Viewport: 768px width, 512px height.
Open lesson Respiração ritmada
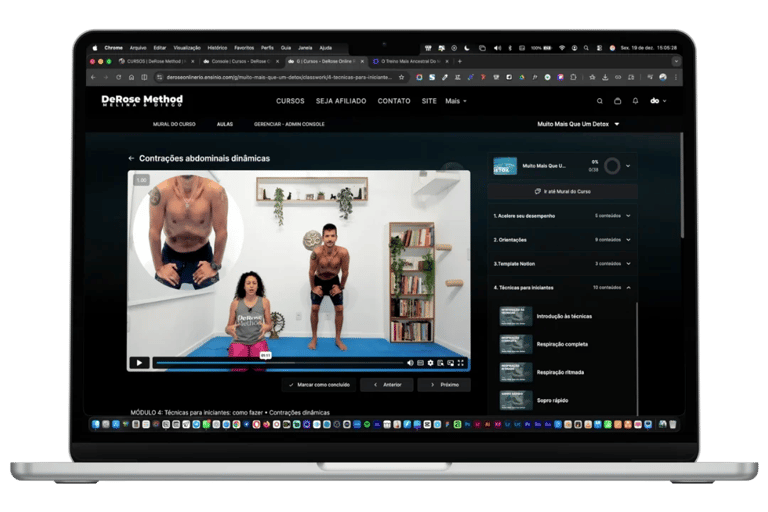pyautogui.click(x=564, y=372)
